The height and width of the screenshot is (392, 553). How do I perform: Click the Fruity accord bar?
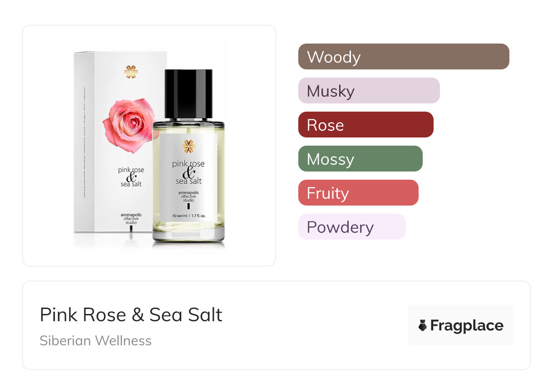click(x=358, y=193)
